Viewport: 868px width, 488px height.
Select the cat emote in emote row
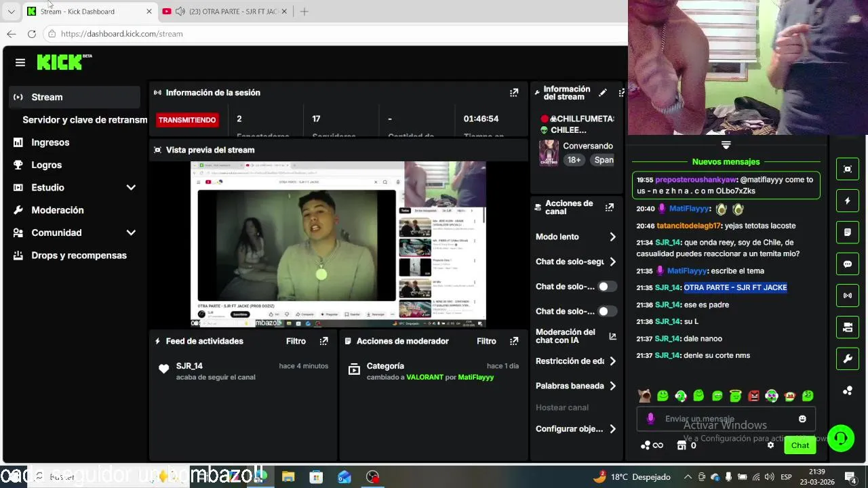[x=645, y=396]
